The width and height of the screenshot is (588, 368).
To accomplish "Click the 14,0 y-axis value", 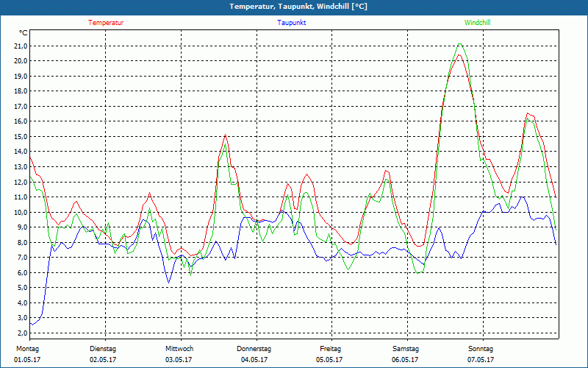I will pyautogui.click(x=21, y=152).
